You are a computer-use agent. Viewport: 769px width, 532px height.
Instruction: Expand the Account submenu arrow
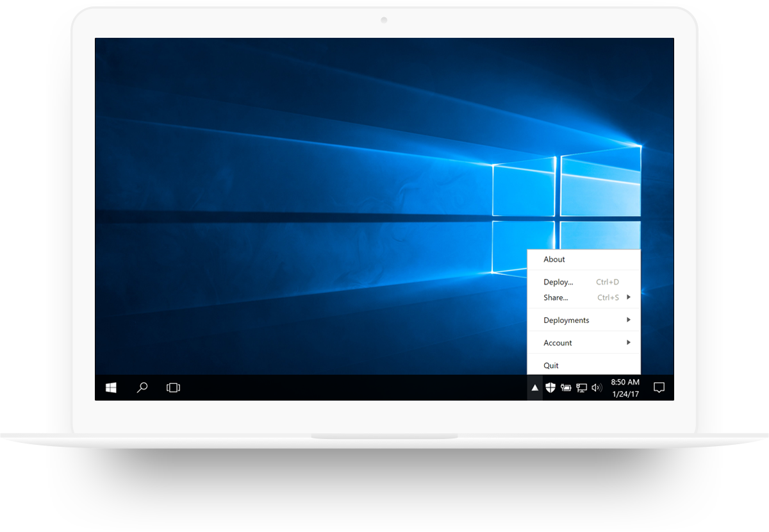629,342
